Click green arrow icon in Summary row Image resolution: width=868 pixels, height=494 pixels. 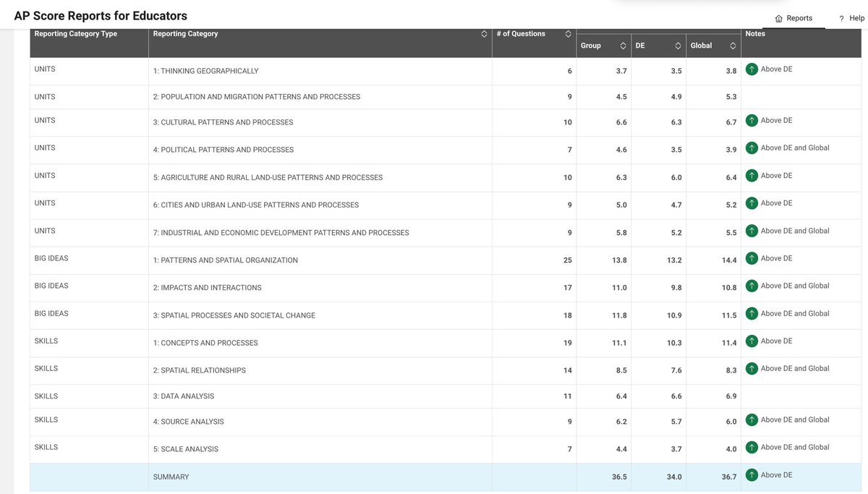pyautogui.click(x=752, y=475)
